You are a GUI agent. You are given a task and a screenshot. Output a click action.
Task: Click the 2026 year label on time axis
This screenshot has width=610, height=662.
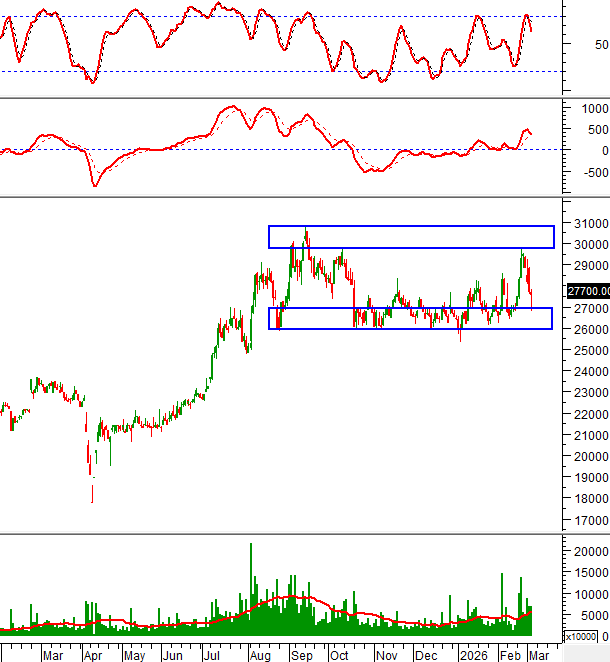(x=472, y=655)
